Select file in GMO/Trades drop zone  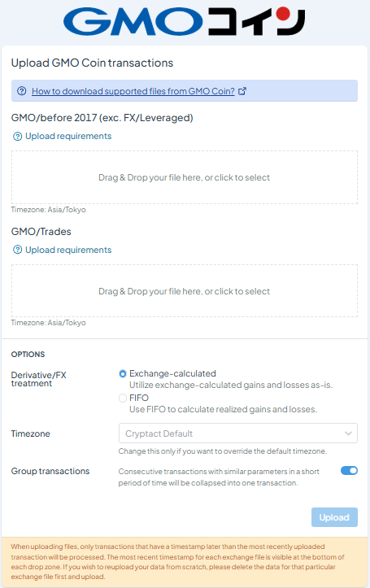pyautogui.click(x=185, y=291)
